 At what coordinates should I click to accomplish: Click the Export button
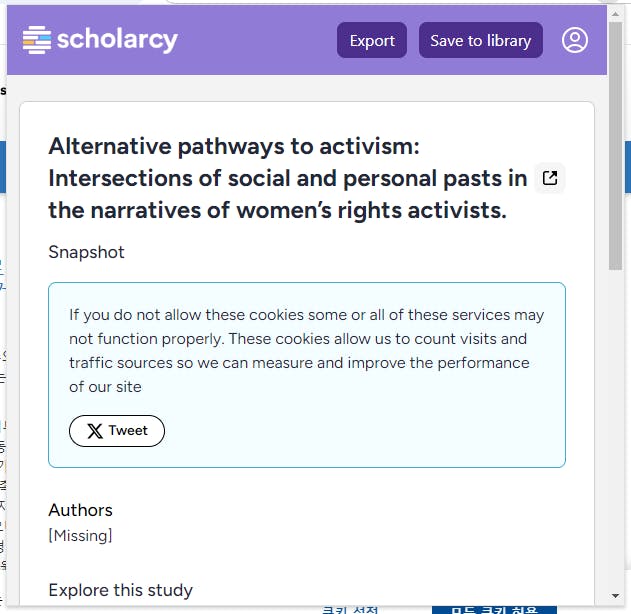[x=372, y=40]
